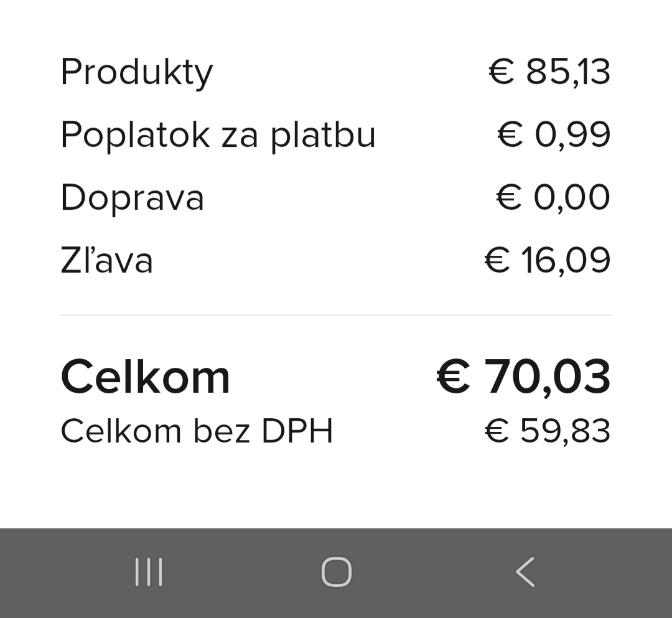672x618 pixels.
Task: Tap the Celkom bez DPH label
Action: point(197,431)
